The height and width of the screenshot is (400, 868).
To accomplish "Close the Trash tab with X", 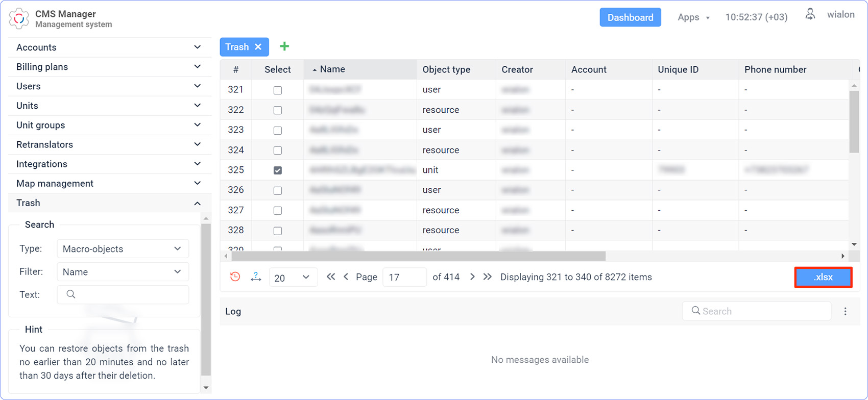I will pos(258,47).
